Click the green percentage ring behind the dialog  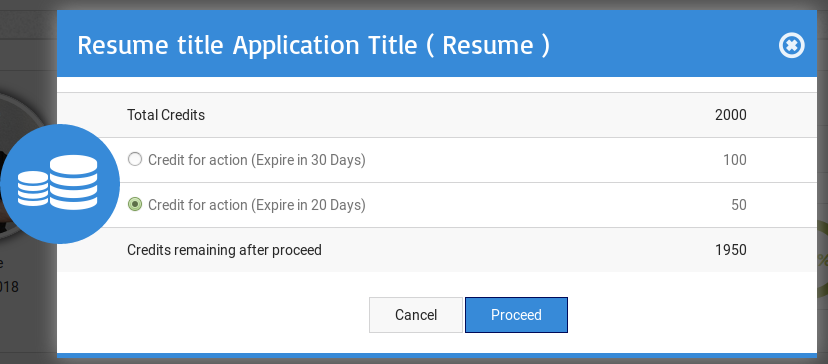pyautogui.click(x=822, y=259)
